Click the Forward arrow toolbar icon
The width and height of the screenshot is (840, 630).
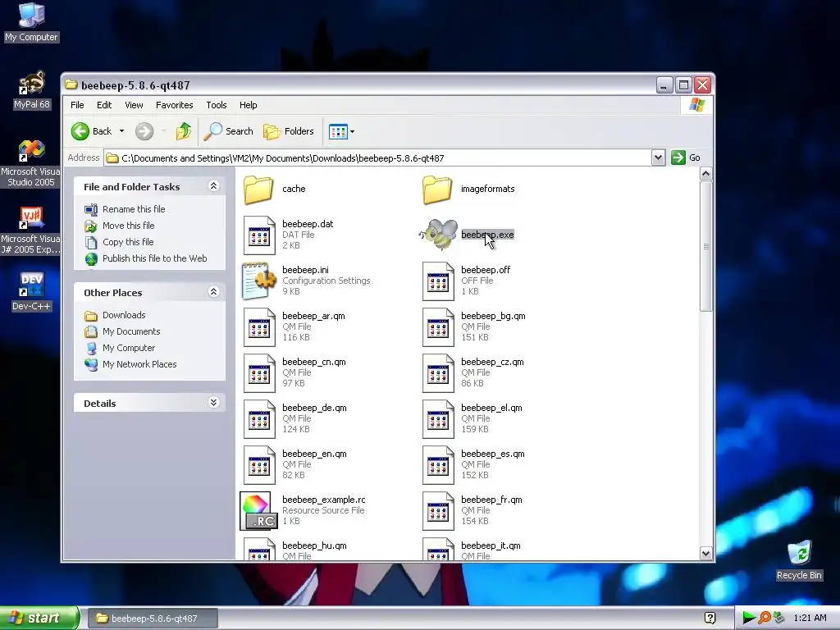click(x=144, y=131)
